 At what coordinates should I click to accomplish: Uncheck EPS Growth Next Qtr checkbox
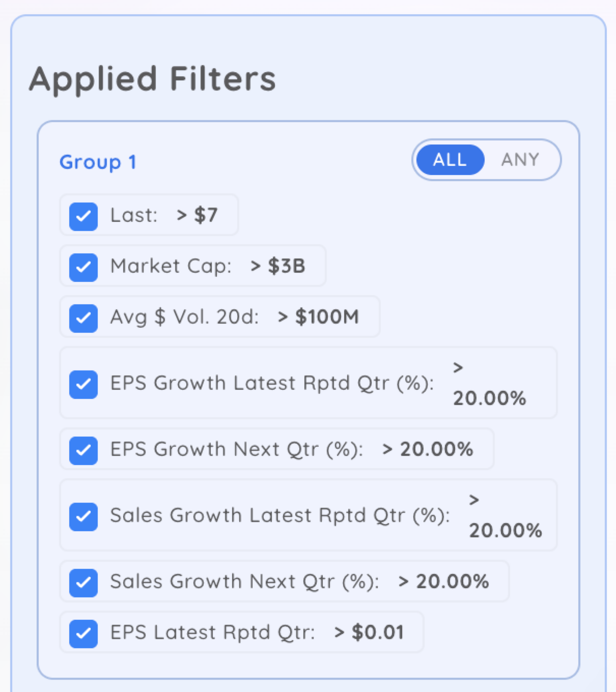point(83,450)
